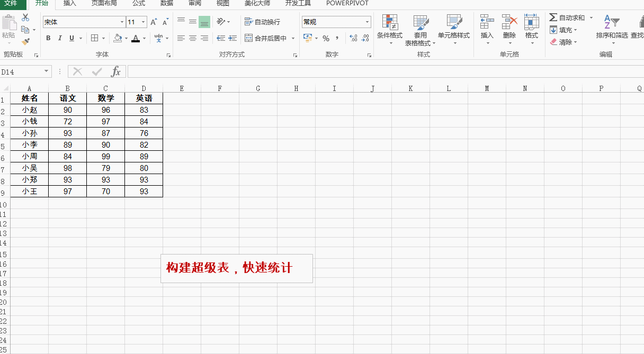This screenshot has width=644, height=354.
Task: Toggle Bold formatting
Action: click(48, 38)
